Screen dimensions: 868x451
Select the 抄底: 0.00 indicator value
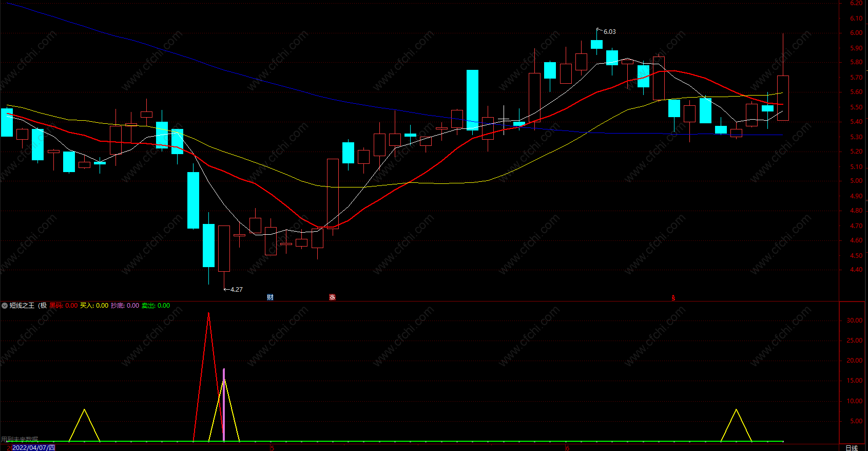pos(125,306)
